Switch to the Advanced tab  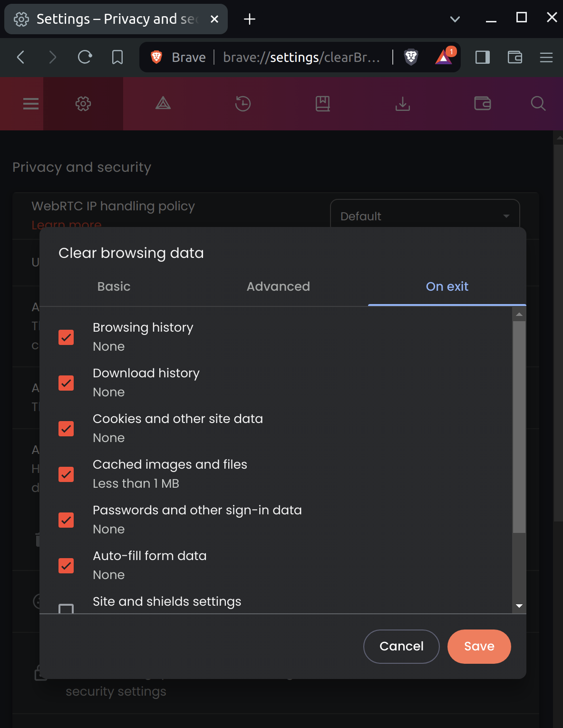pos(278,286)
